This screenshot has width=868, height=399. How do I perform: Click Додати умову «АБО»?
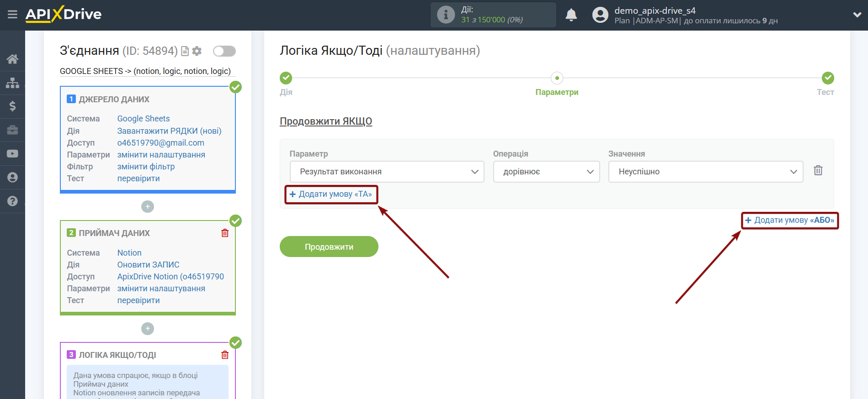[x=789, y=220]
